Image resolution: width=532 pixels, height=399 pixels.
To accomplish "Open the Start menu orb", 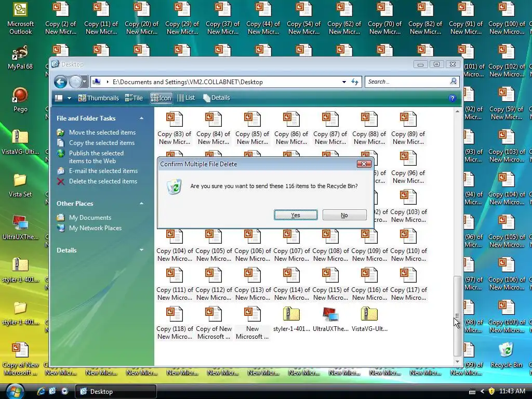I will click(15, 391).
